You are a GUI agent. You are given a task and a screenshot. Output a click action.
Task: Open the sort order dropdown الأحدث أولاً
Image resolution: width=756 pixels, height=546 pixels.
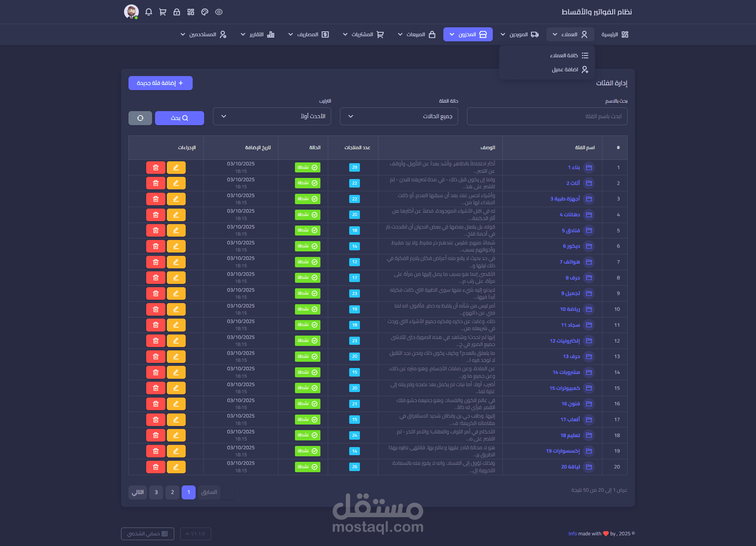(x=272, y=116)
